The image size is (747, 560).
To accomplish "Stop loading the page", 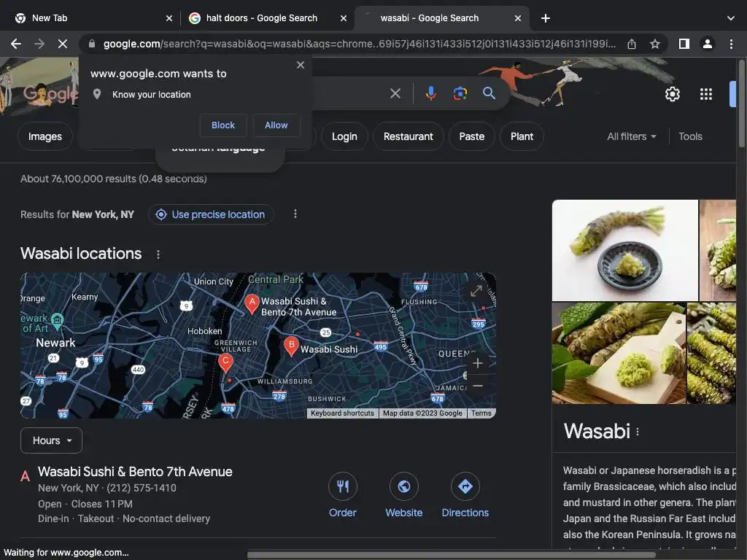I will tap(63, 44).
